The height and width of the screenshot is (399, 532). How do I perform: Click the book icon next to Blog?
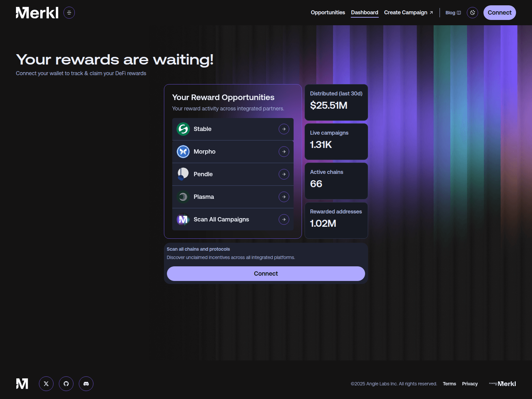459,13
